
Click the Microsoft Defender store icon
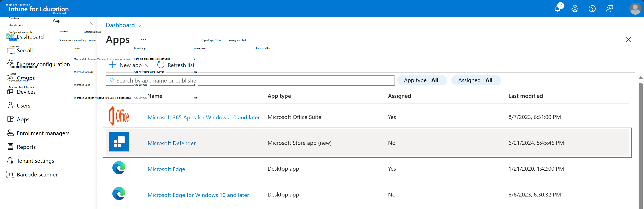tap(119, 142)
